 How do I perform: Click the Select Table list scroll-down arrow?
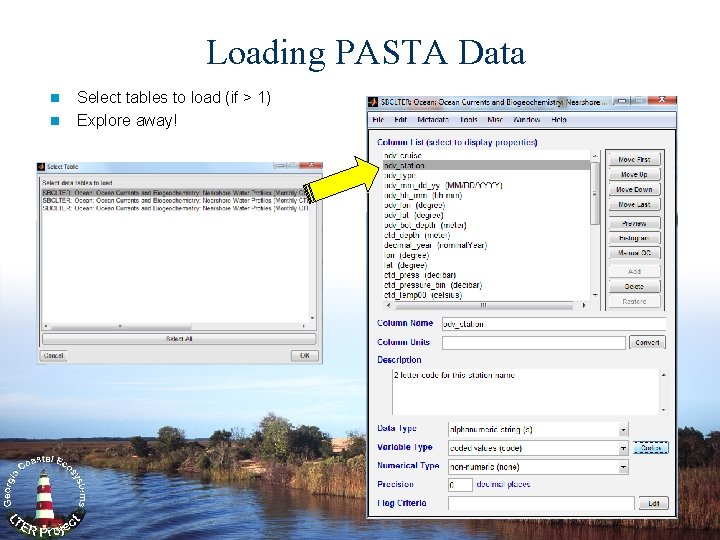313,318
